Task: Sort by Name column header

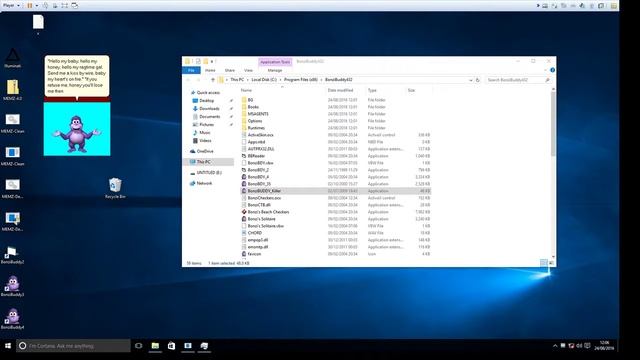Action: [246, 90]
